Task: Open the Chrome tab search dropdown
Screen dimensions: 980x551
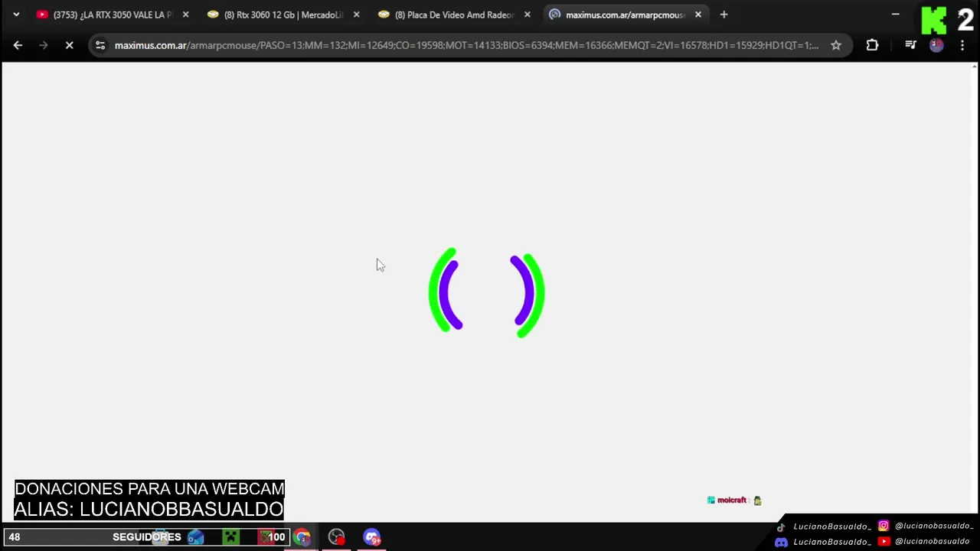Action: 16,15
